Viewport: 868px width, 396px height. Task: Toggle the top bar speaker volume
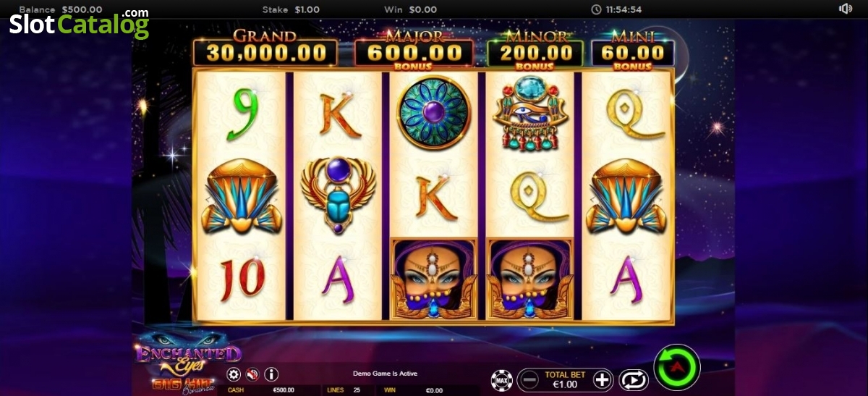click(845, 9)
